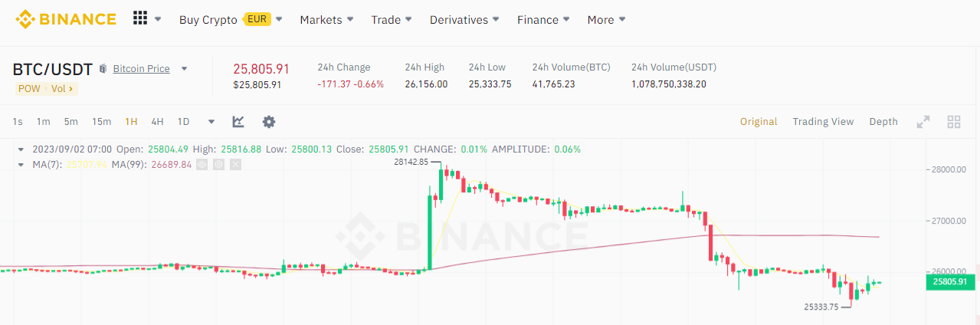The image size is (980, 325).
Task: Open the Derivatives menu
Action: coord(464,20)
